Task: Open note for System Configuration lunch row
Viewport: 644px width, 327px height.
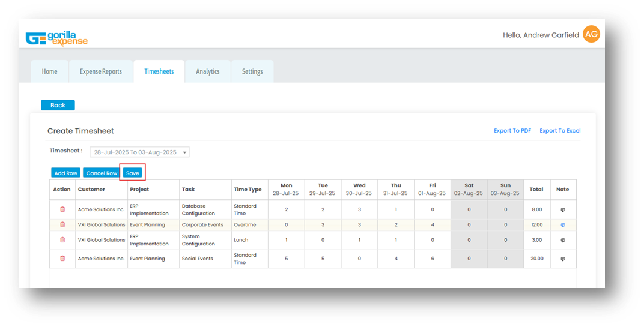Action: click(x=563, y=240)
